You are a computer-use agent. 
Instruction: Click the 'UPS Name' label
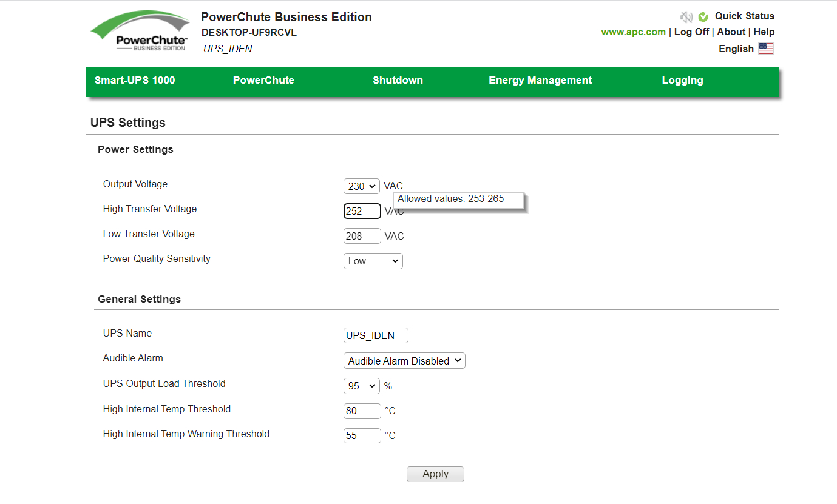click(x=127, y=333)
